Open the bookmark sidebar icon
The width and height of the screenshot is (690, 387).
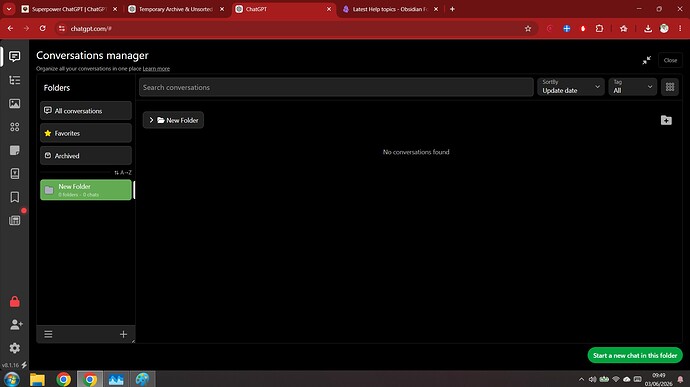coord(15,197)
